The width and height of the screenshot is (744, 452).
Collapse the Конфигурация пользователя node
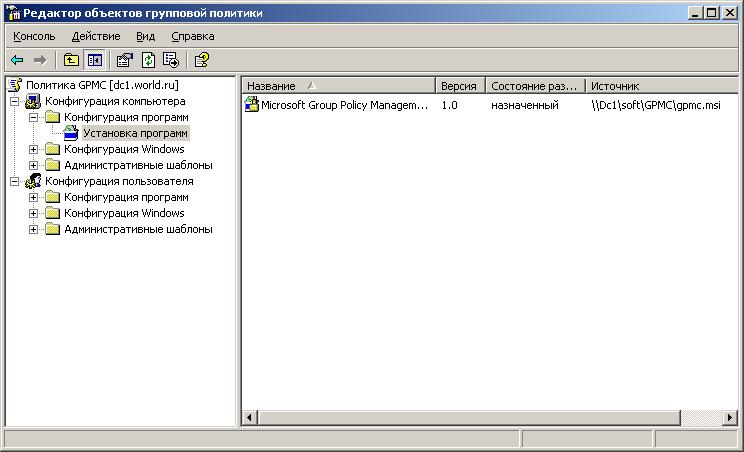(15, 181)
